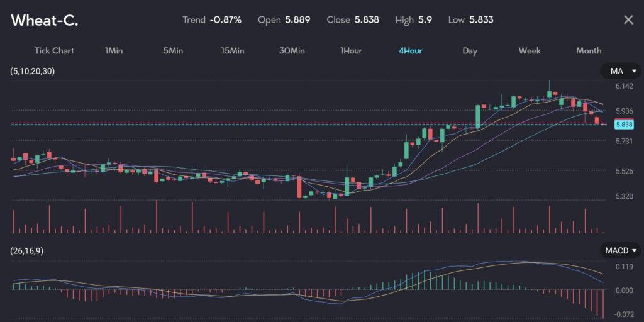Select the 1Min timeframe
This screenshot has height=322, width=644.
point(114,51)
